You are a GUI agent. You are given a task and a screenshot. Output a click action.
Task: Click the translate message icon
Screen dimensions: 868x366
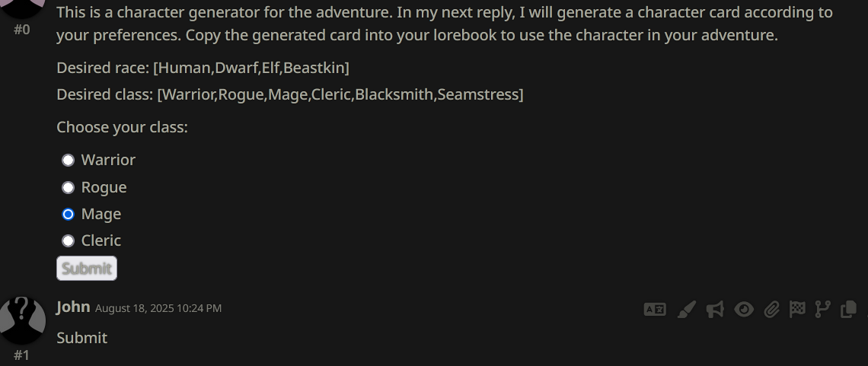[x=655, y=309]
